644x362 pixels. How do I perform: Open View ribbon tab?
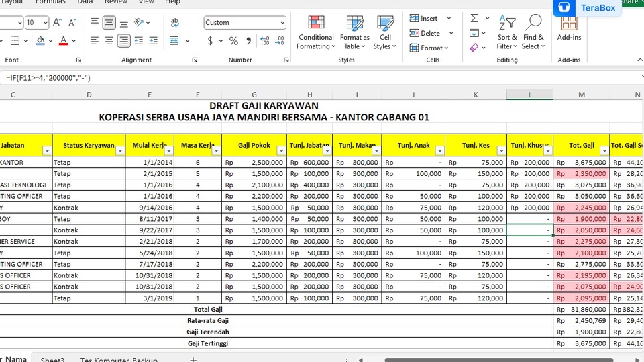(146, 2)
